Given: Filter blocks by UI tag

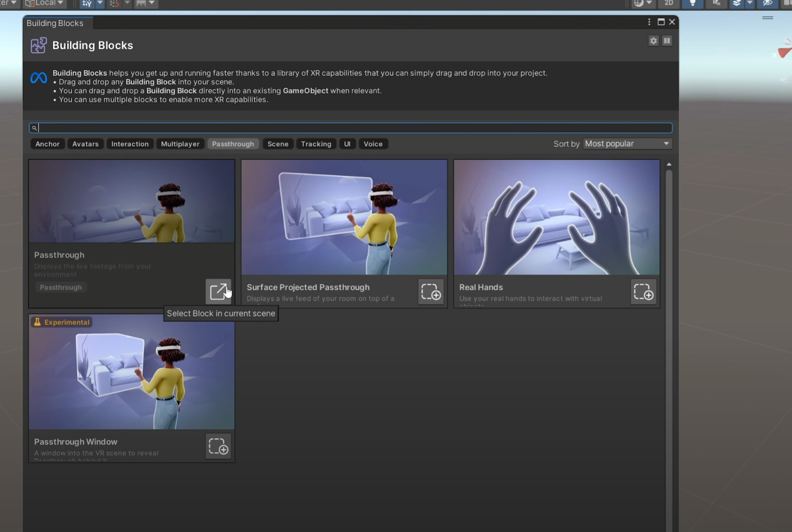Looking at the screenshot, I should 347,144.
